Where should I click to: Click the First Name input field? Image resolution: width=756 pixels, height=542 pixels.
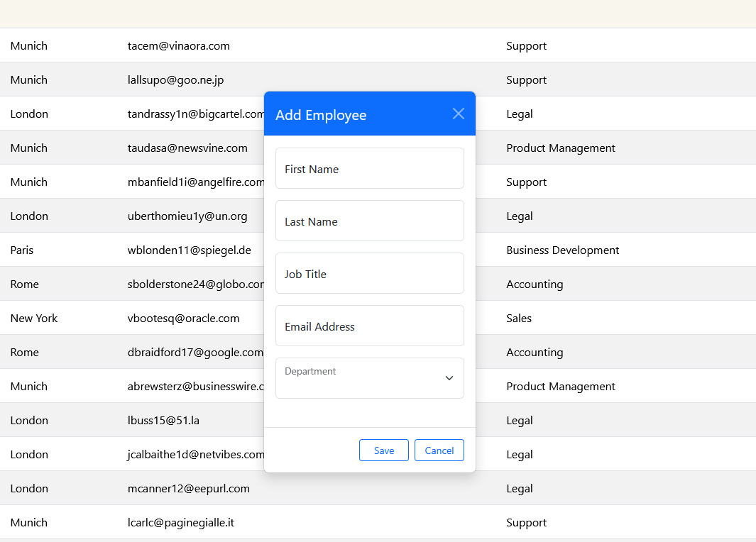tap(369, 168)
